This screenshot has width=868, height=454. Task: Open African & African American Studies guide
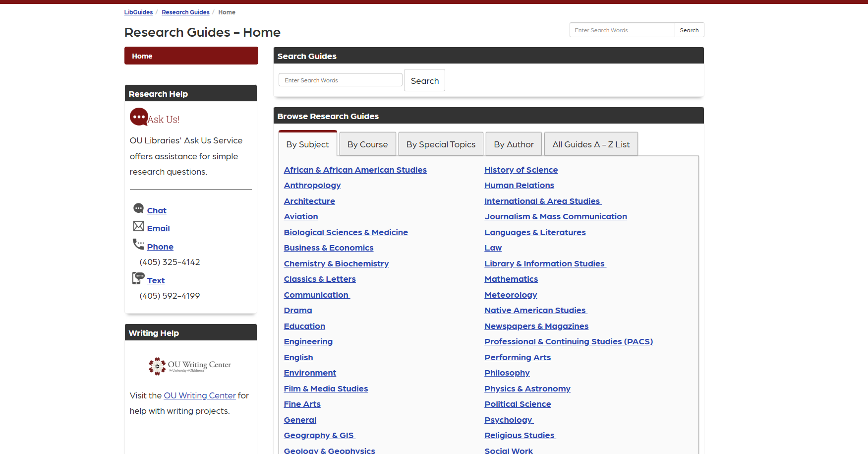pyautogui.click(x=355, y=170)
